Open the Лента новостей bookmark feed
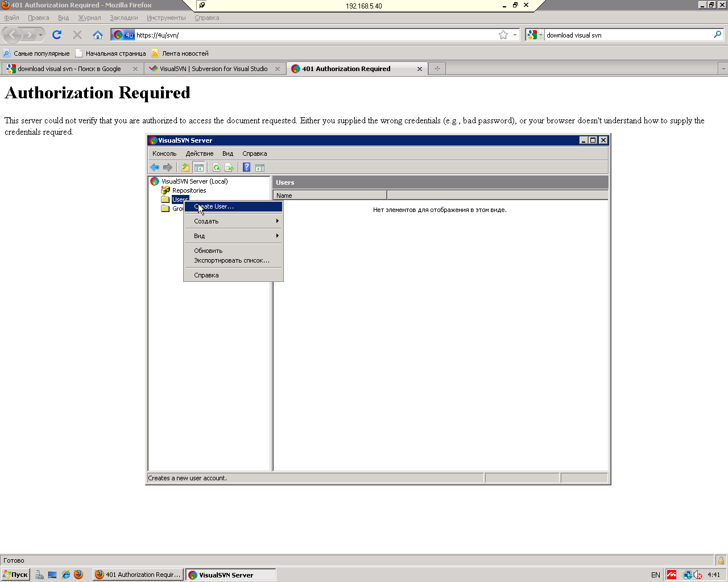The height and width of the screenshot is (582, 728). [x=180, y=53]
